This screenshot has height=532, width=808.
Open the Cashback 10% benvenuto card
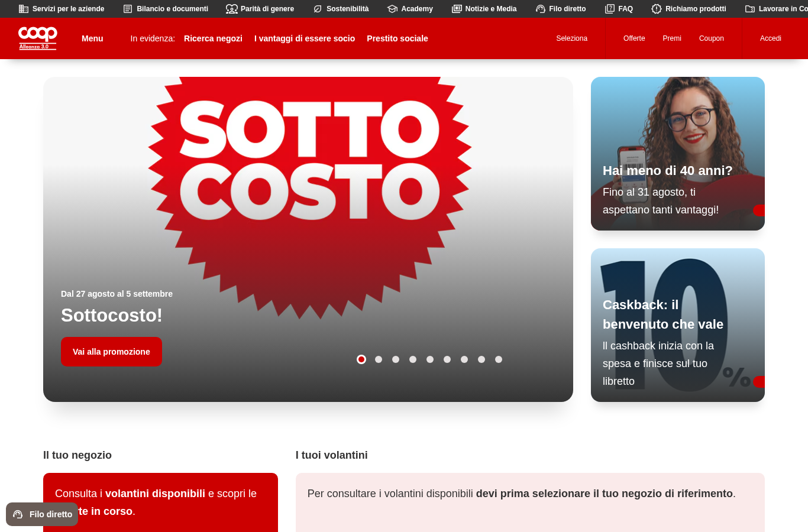point(678,325)
